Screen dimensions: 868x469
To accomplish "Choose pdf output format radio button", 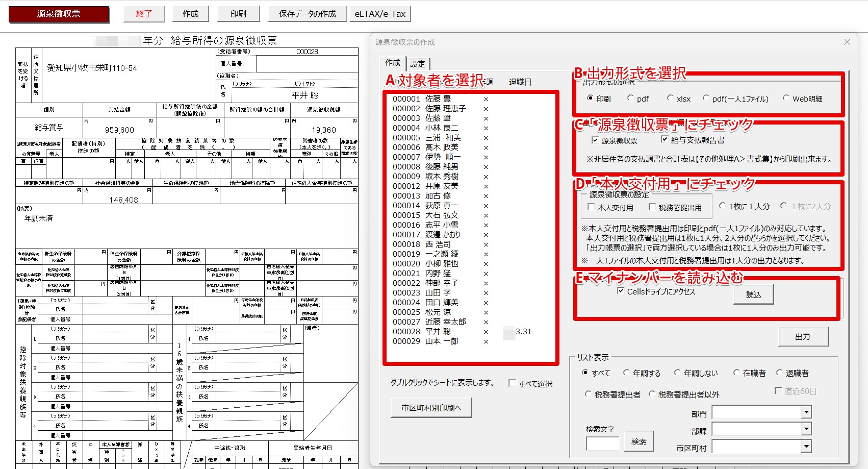I will pos(631,98).
